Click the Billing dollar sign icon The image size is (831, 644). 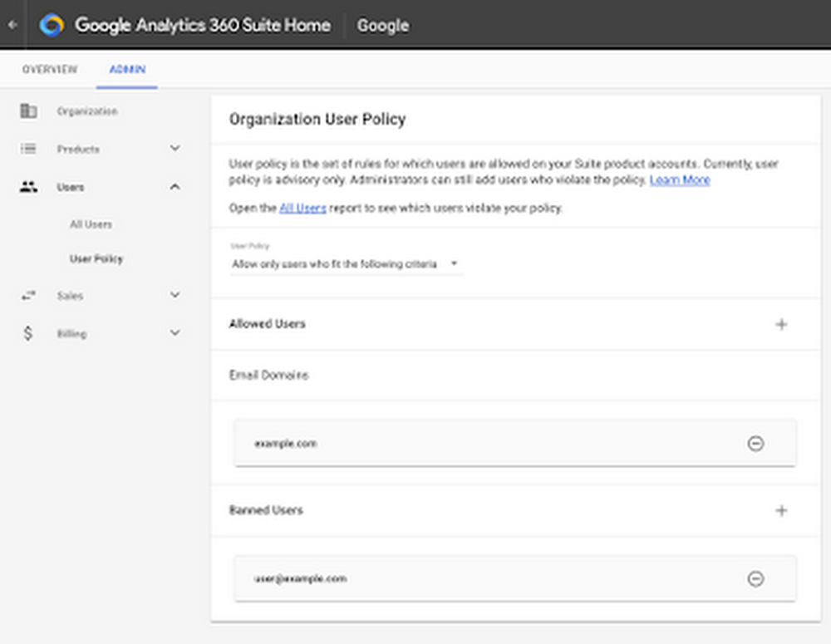[x=28, y=333]
